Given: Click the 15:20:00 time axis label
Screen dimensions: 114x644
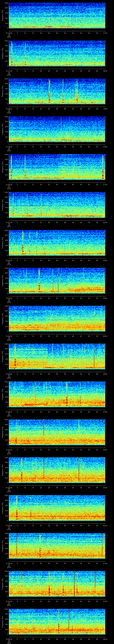Looking at the screenshot, I should point(9,184).
